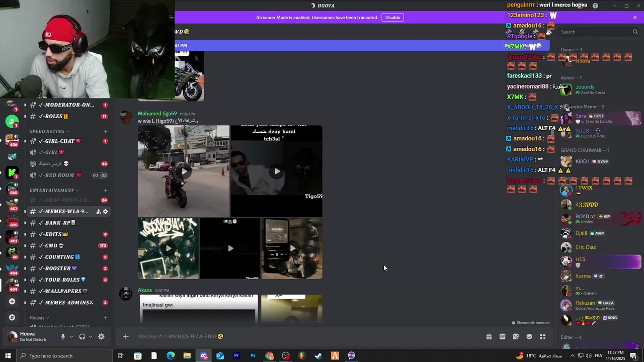Open the GIRL-CHAT text channel
This screenshot has width=644, height=362.
68,141
